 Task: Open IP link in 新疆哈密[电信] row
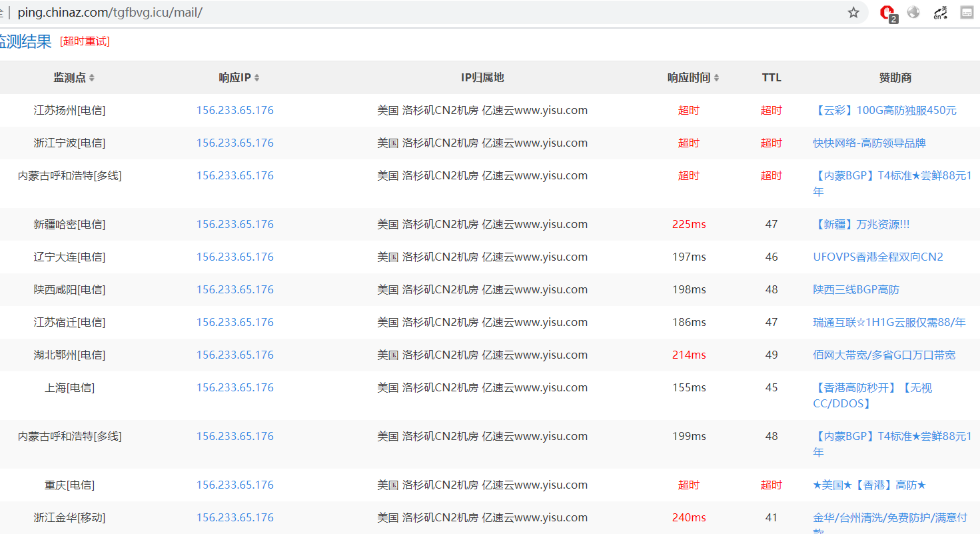click(235, 225)
